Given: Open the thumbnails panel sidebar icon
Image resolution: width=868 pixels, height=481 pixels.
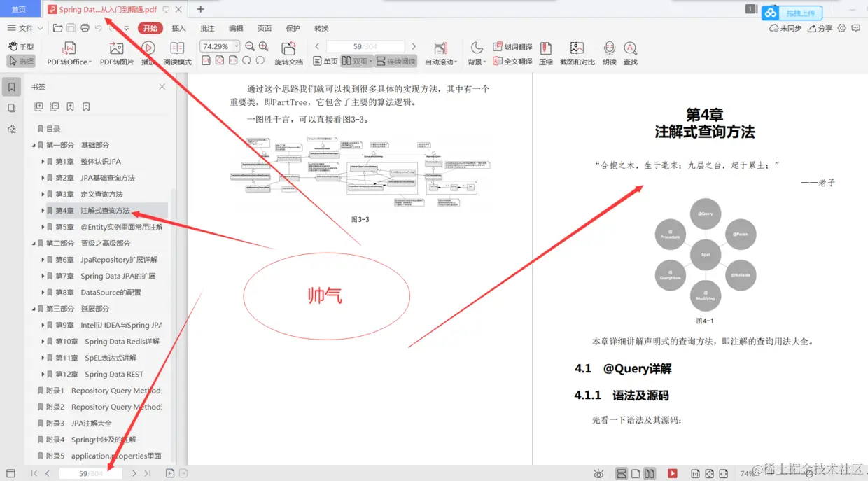Looking at the screenshot, I should point(11,108).
